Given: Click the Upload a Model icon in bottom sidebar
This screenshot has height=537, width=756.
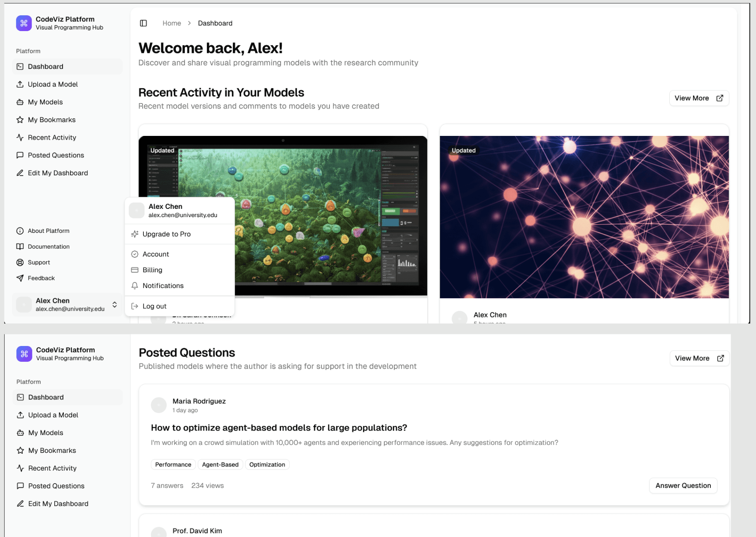Looking at the screenshot, I should [20, 415].
